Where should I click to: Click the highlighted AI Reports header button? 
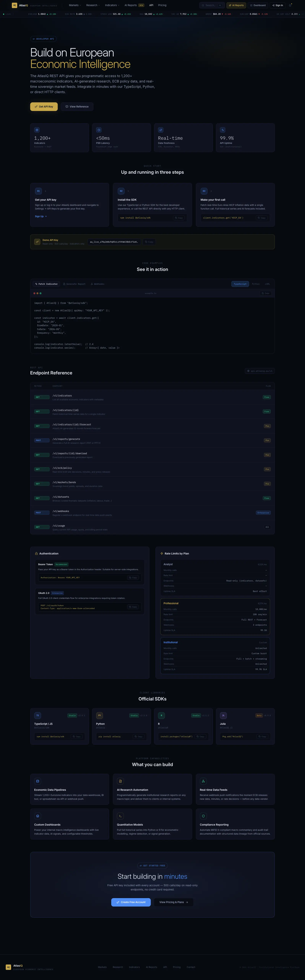(236, 5)
